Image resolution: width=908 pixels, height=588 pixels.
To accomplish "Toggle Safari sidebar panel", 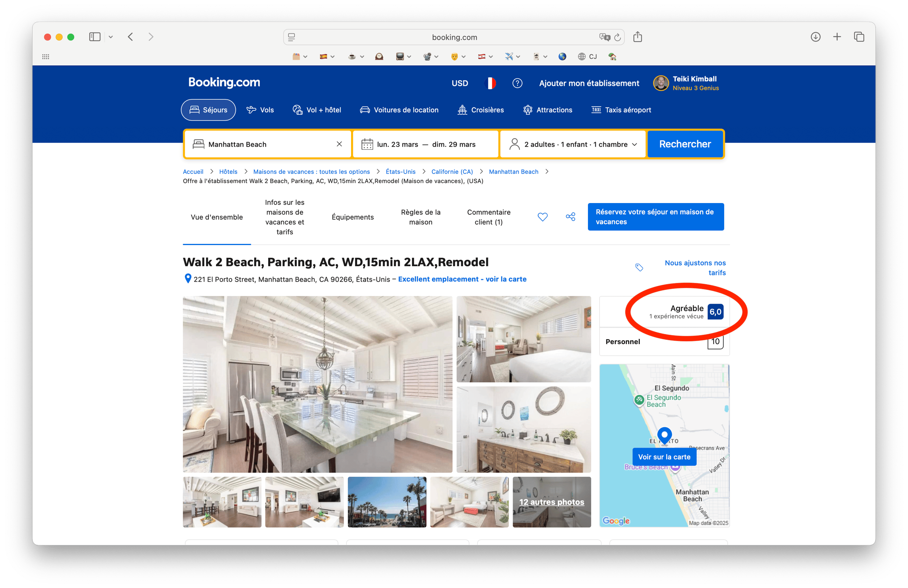I will tap(95, 37).
